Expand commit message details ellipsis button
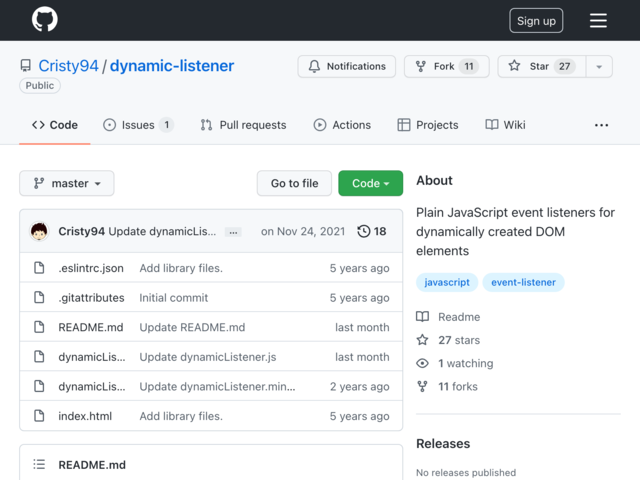The image size is (640, 480). coord(233,232)
